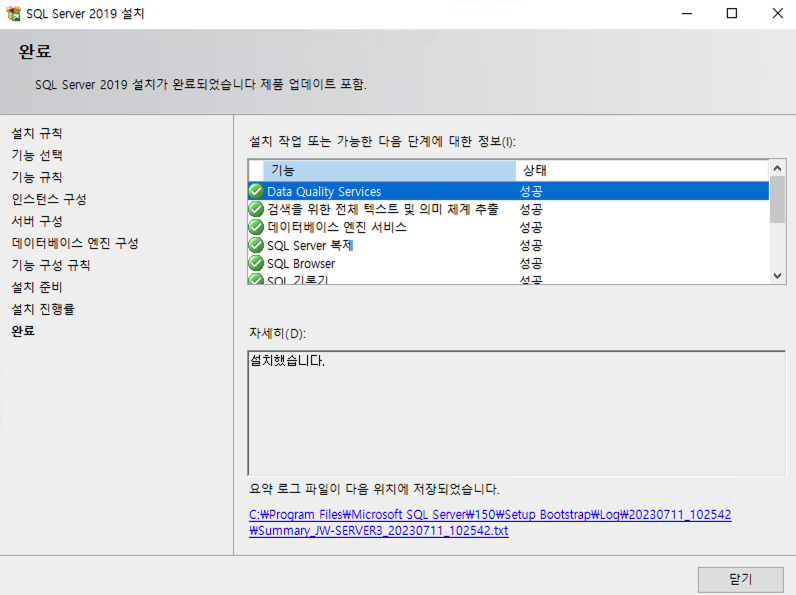Click the feature list scroll down arrow
Viewport: 796px width, 595px height.
point(777,276)
